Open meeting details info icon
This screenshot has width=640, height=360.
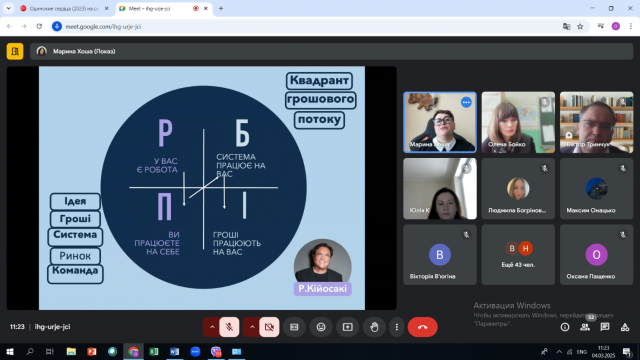[565, 327]
